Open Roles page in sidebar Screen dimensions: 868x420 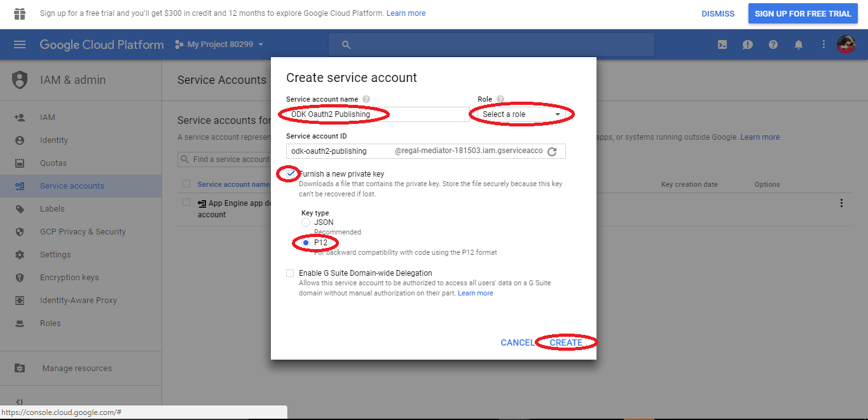[x=50, y=323]
